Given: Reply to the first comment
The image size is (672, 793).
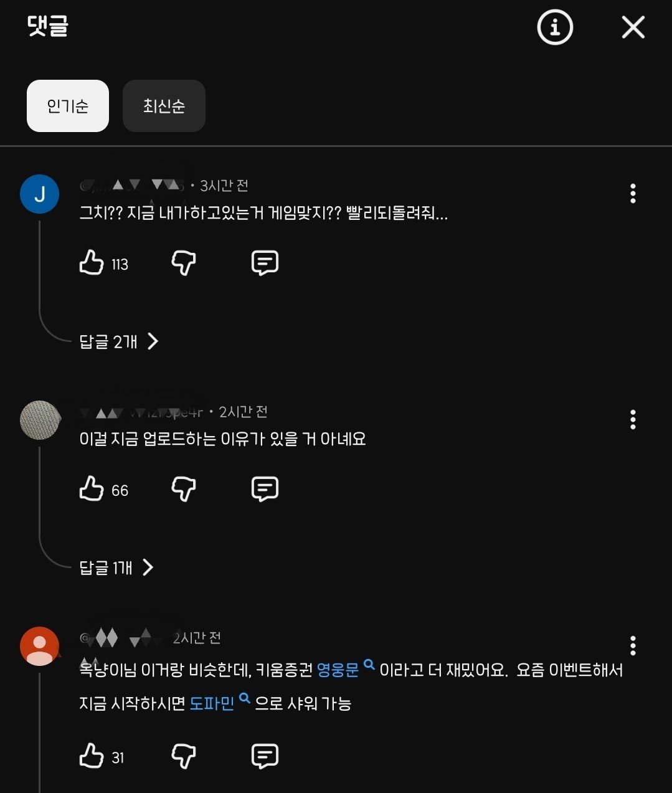Looking at the screenshot, I should [265, 263].
